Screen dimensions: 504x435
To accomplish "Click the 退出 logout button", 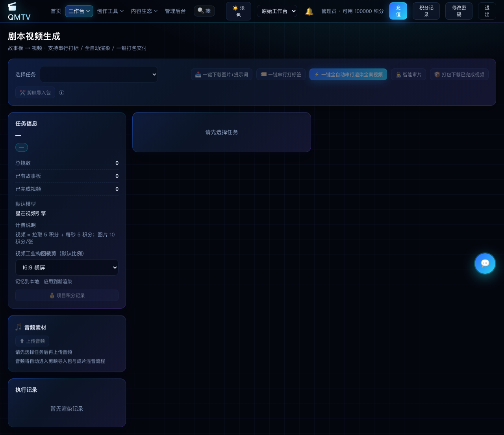I will click(x=487, y=11).
